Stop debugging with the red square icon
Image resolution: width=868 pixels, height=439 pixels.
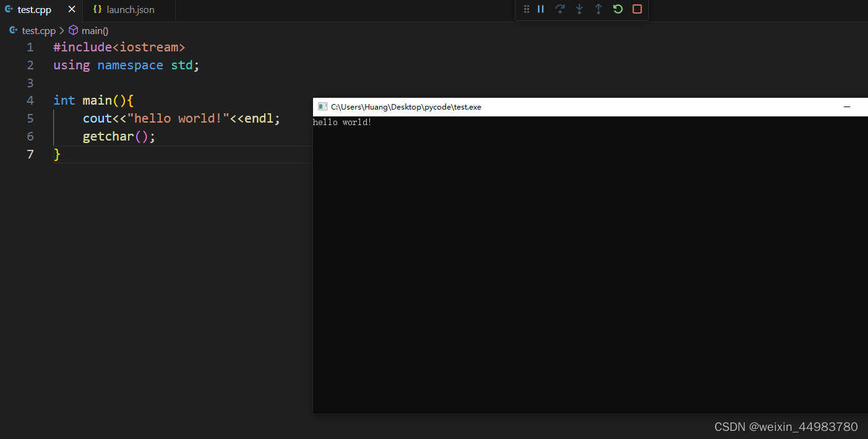(x=637, y=9)
